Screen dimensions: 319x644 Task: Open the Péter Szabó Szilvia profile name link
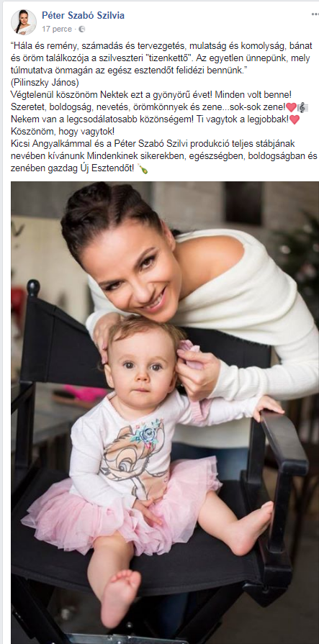(83, 16)
